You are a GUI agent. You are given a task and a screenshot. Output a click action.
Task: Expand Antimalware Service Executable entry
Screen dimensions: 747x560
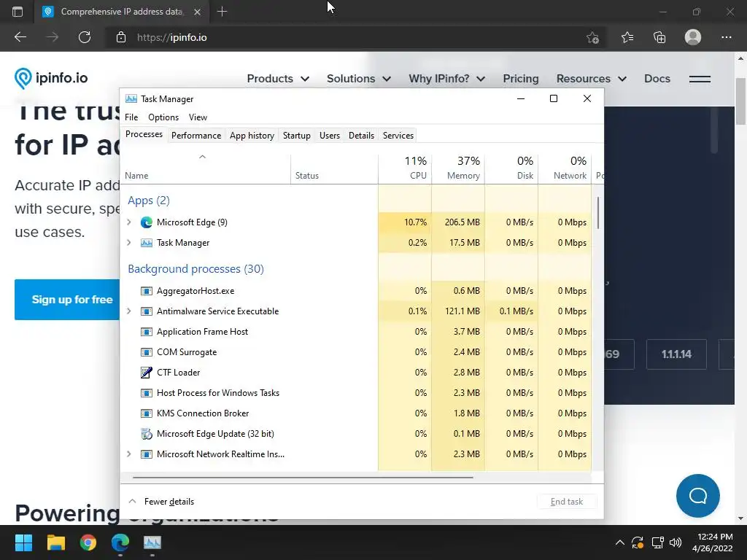click(x=128, y=311)
